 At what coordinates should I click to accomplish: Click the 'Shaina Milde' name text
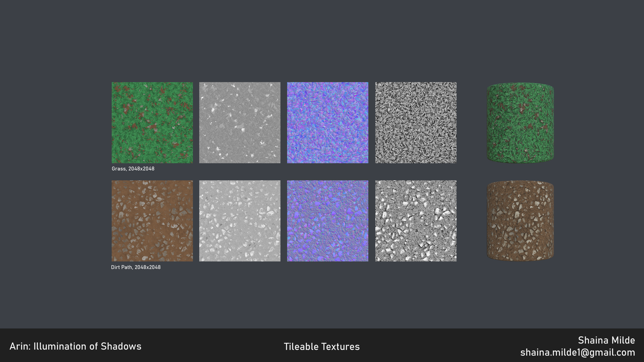click(x=606, y=340)
